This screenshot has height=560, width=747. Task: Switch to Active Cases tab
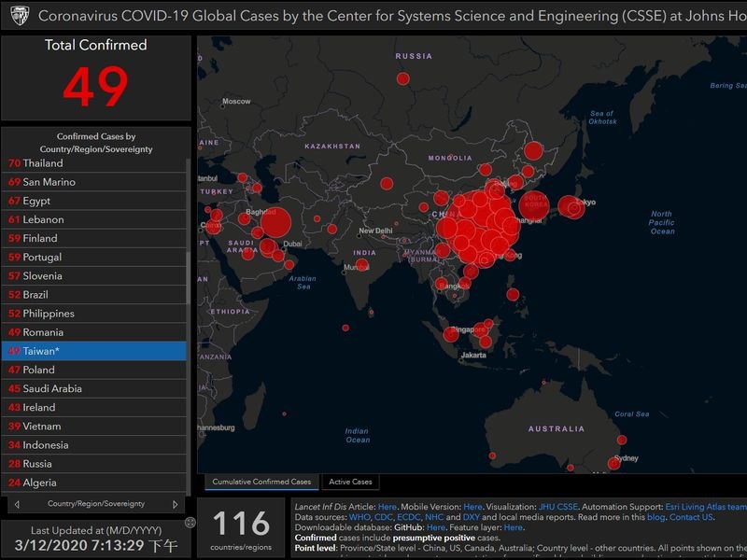pyautogui.click(x=350, y=482)
